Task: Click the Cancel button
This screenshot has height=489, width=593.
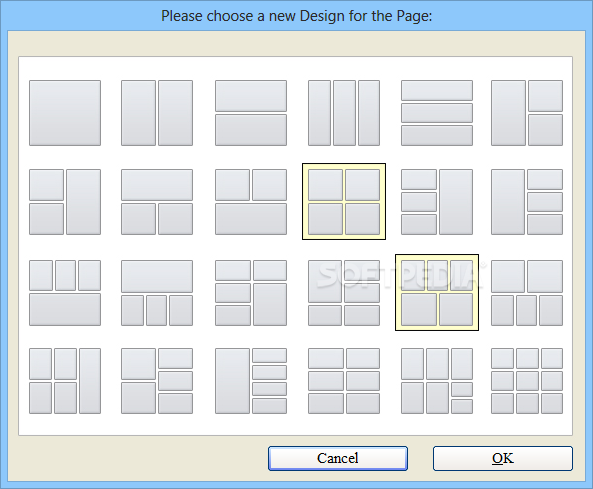Action: pyautogui.click(x=338, y=458)
